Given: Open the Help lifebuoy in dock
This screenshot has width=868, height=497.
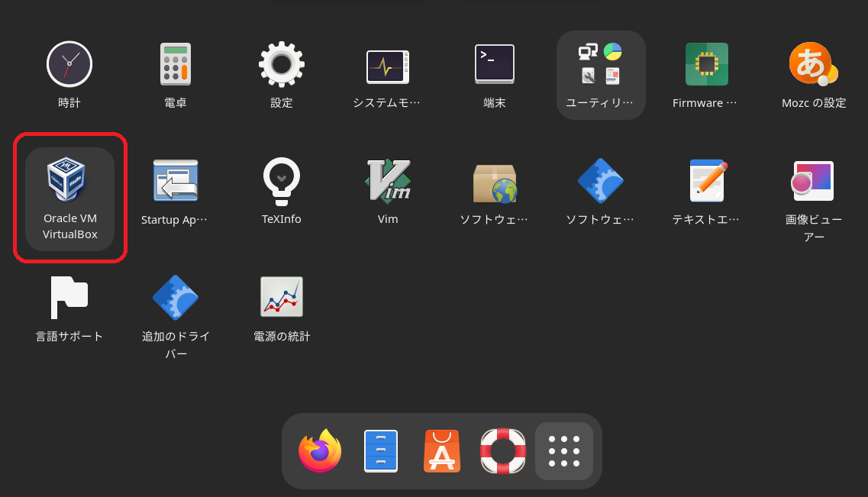Looking at the screenshot, I should click(x=502, y=451).
